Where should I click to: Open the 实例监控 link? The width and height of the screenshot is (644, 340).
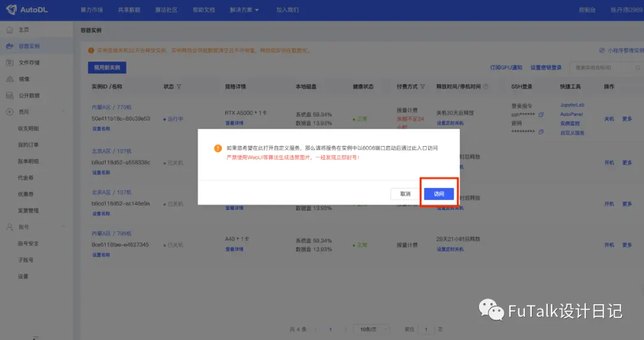[569, 123]
